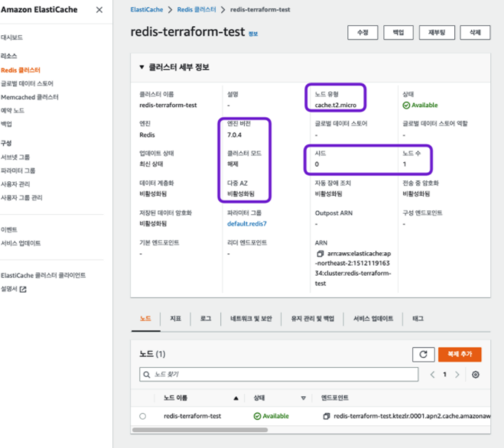Copy the cluster ARN
This screenshot has width=504, height=448.
[320, 254]
